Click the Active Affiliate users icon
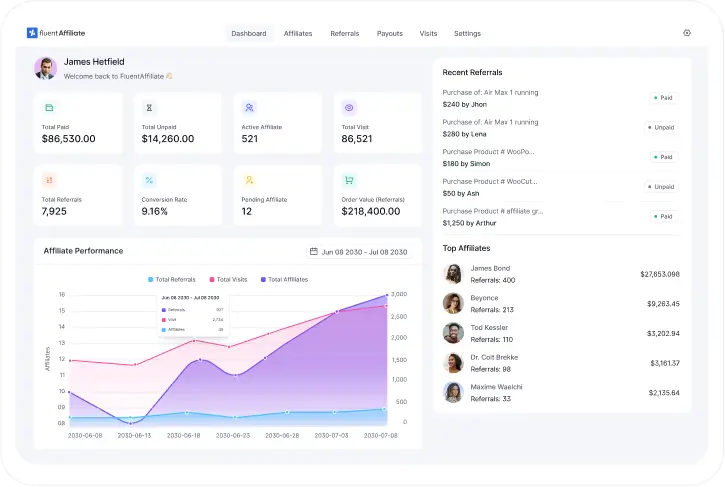Image resolution: width=725 pixels, height=487 pixels. (249, 108)
